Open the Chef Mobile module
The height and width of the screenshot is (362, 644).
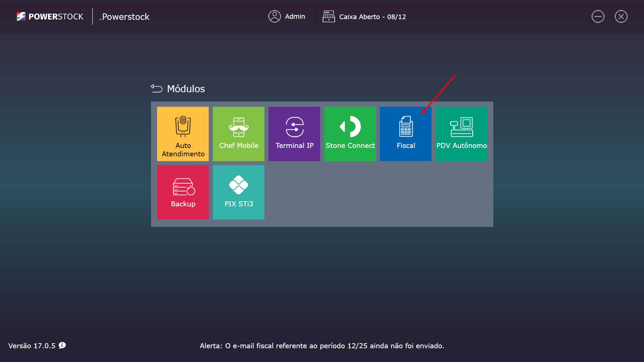click(x=239, y=134)
